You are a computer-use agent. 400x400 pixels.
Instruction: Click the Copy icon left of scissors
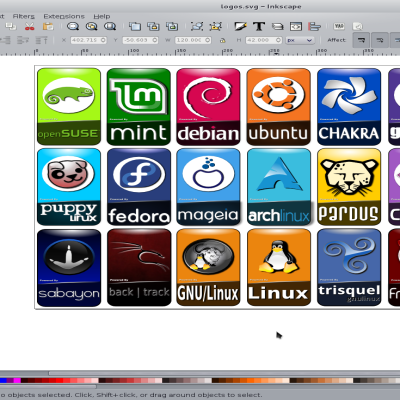[x=11, y=26]
